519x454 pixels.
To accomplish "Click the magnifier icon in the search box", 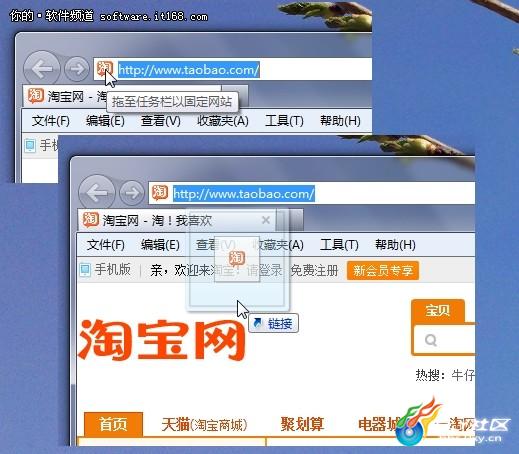I will pyautogui.click(x=431, y=340).
